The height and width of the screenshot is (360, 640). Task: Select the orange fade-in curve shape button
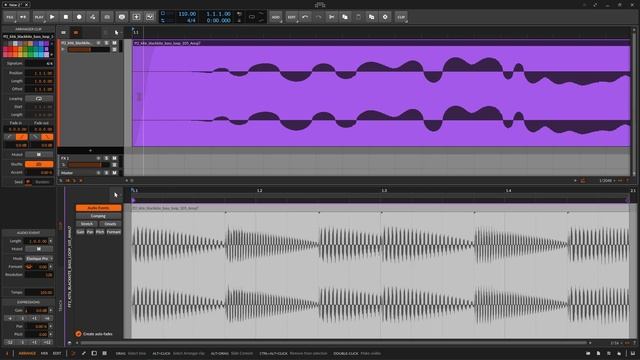[x=22, y=137]
